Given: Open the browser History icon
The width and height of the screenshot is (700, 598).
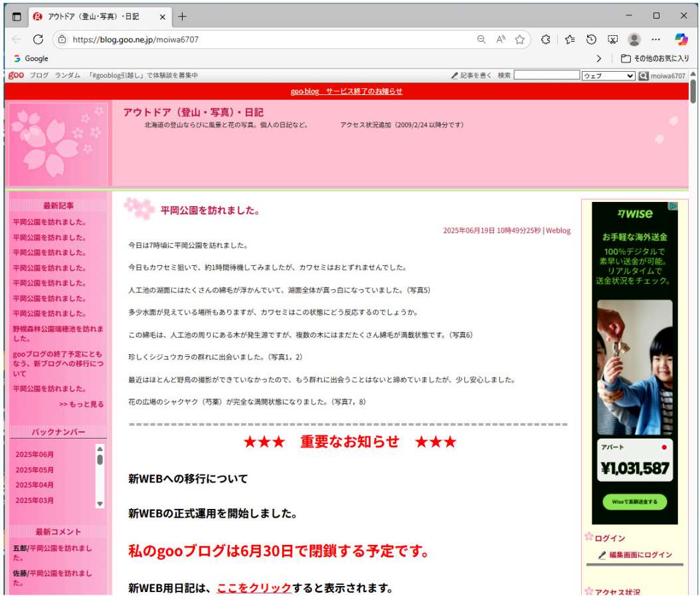Looking at the screenshot, I should tap(591, 39).
